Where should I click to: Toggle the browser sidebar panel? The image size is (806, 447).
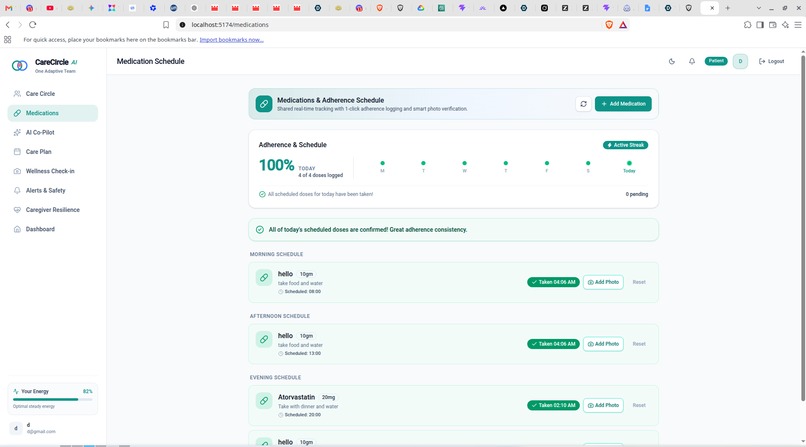[x=760, y=25]
